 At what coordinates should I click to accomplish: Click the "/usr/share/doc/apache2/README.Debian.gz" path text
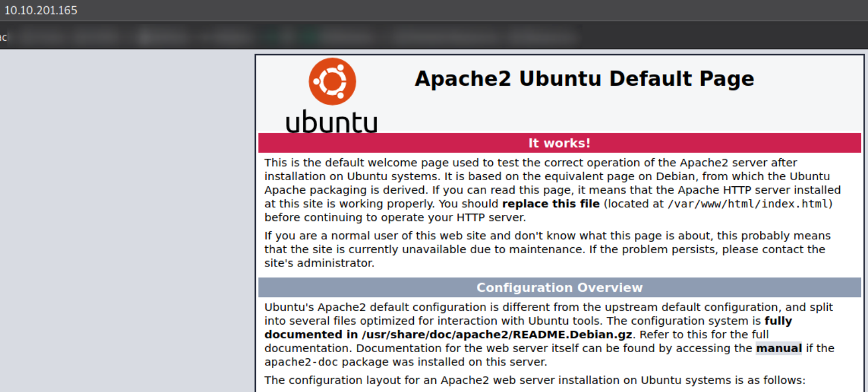[x=497, y=334]
